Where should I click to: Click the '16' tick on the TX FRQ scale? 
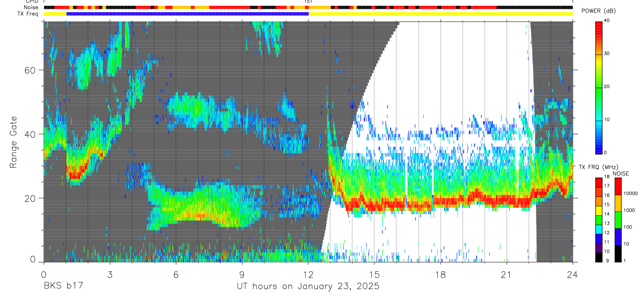click(x=607, y=196)
